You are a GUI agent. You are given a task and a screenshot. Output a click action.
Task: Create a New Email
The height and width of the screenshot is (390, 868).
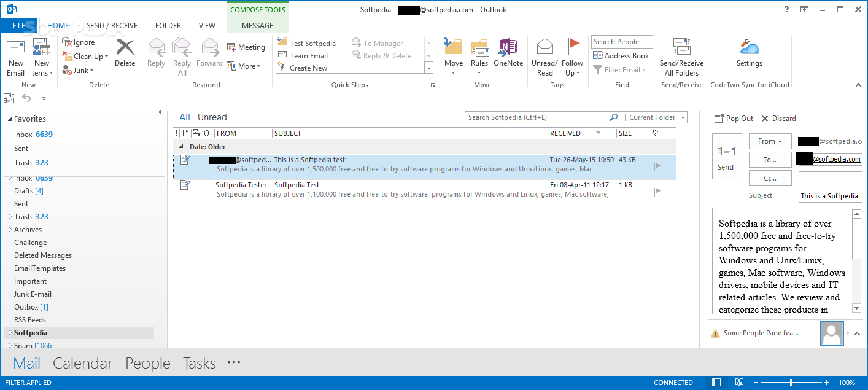(x=16, y=57)
